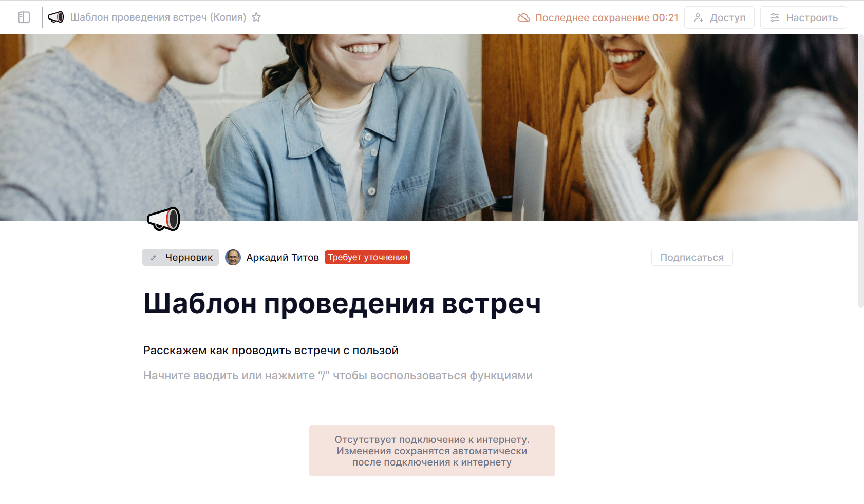Click the sliders icon beside Настроить
This screenshot has height=504, width=864.
point(775,18)
